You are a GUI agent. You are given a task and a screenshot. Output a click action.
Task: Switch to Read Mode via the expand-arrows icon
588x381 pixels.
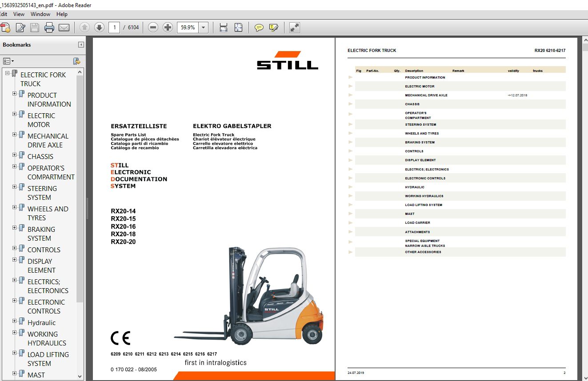[294, 28]
